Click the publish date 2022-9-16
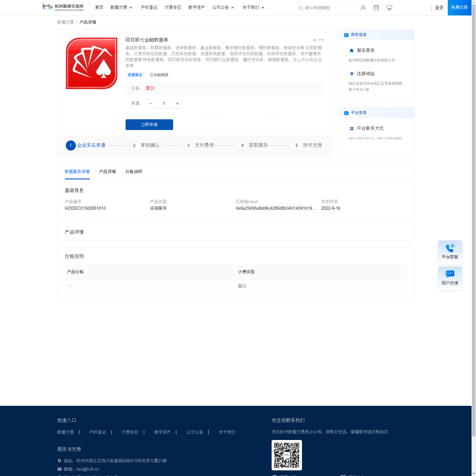This screenshot has height=476, width=476. point(331,208)
